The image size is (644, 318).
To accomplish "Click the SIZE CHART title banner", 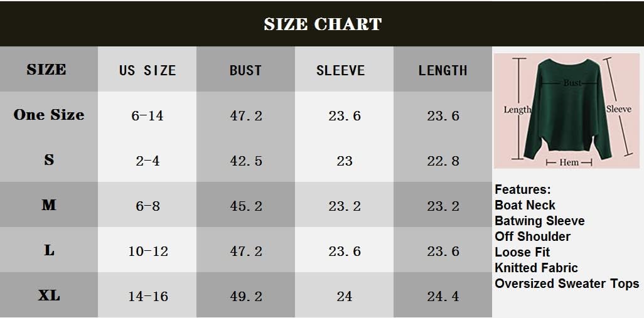I will pos(322,24).
